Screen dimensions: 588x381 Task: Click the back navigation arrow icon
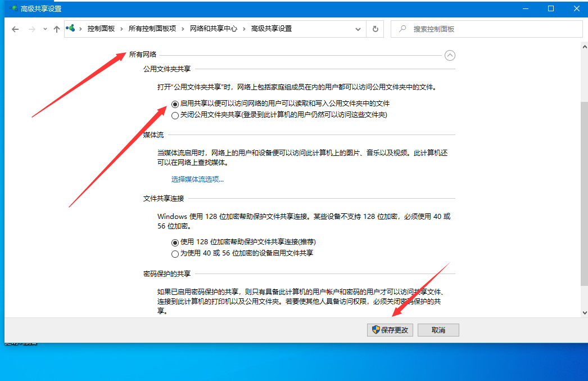tap(15, 29)
